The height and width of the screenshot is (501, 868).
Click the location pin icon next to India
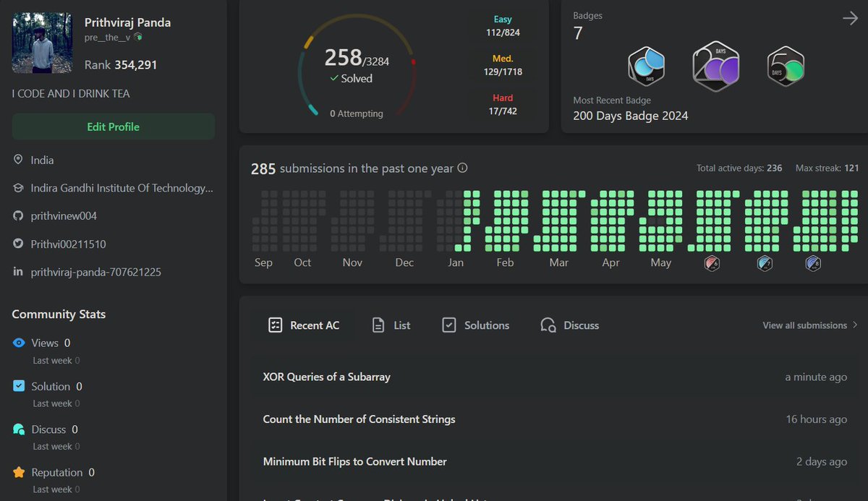[18, 160]
